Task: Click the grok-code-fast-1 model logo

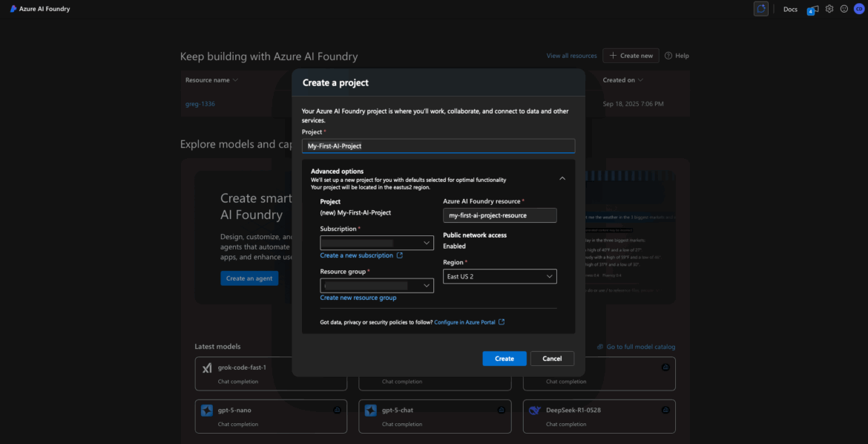Action: [207, 368]
